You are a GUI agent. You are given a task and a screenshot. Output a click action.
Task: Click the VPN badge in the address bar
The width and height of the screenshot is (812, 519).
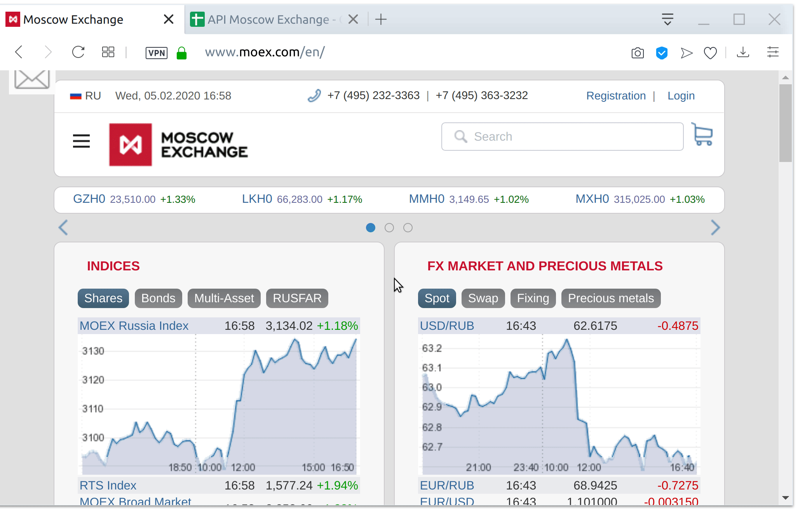pyautogui.click(x=156, y=53)
